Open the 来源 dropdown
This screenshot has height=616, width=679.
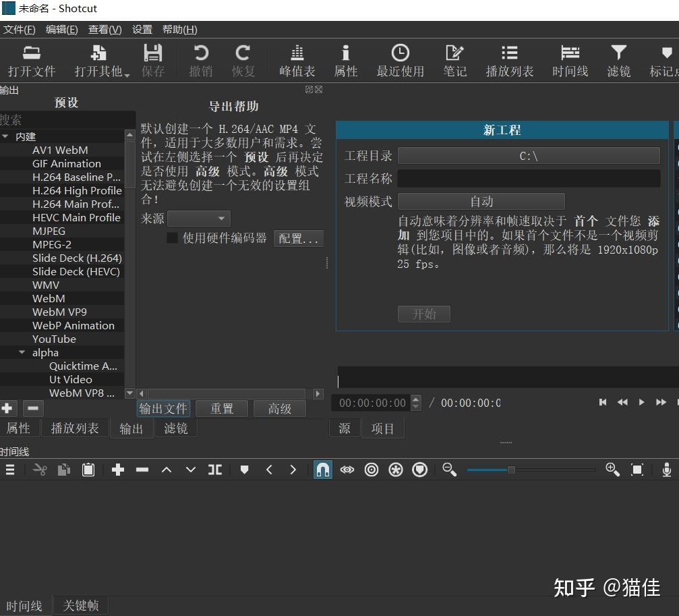[x=198, y=219]
